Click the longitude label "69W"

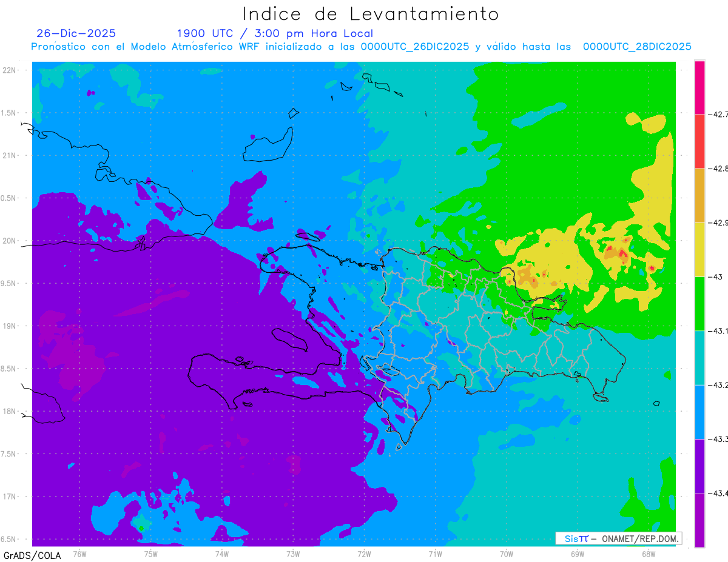(x=578, y=554)
